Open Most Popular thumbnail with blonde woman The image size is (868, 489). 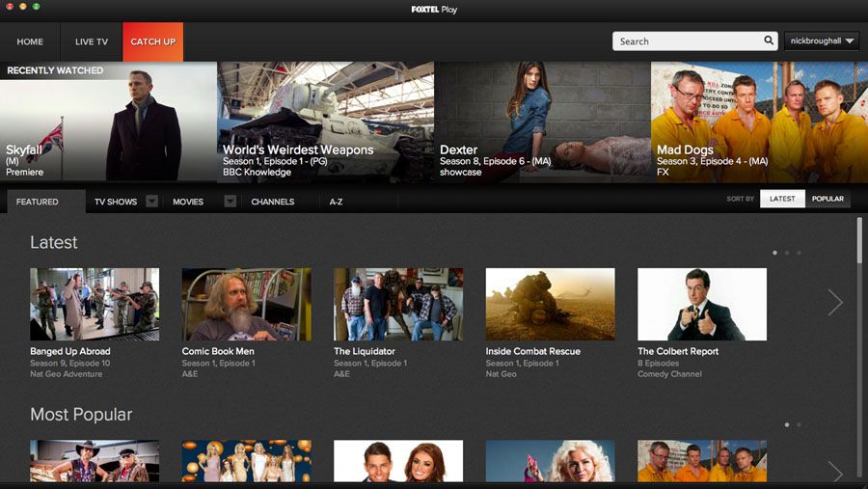551,461
